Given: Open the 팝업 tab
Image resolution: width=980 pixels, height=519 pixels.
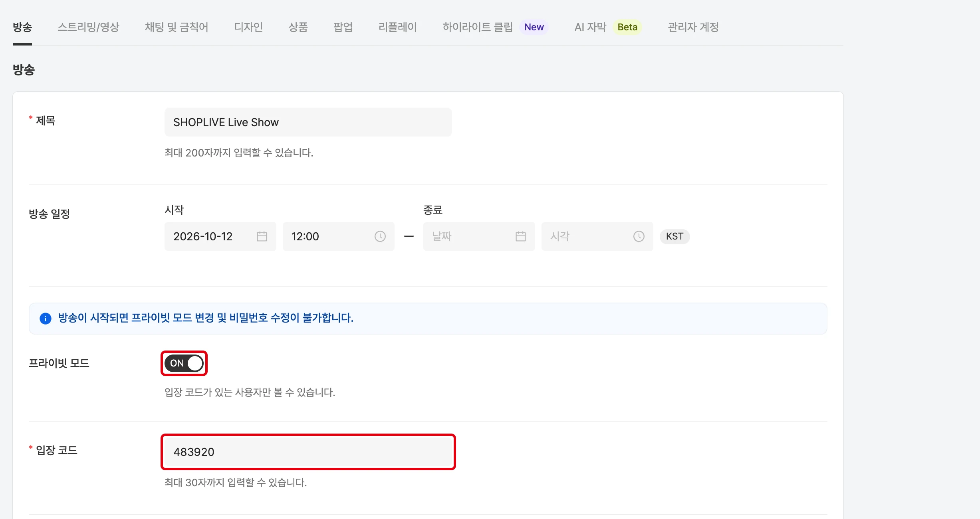Looking at the screenshot, I should (343, 27).
